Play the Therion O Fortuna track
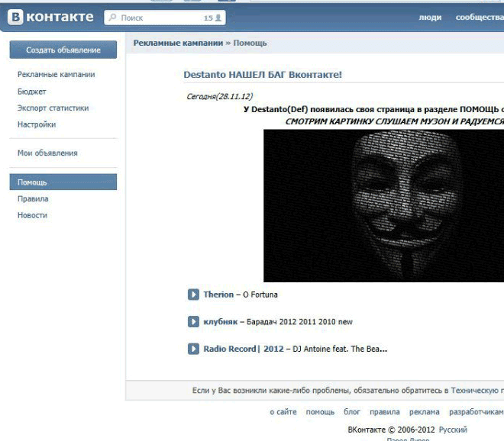504x441 pixels. point(193,295)
